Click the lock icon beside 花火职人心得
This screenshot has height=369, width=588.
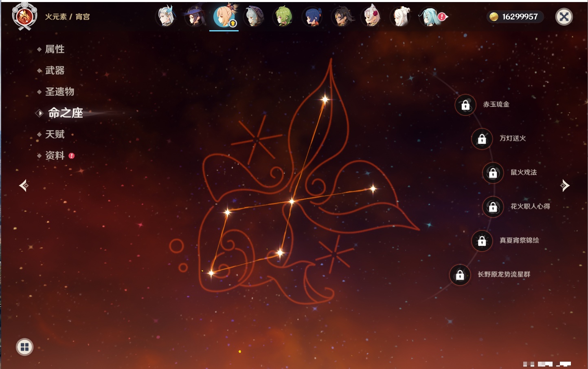493,207
